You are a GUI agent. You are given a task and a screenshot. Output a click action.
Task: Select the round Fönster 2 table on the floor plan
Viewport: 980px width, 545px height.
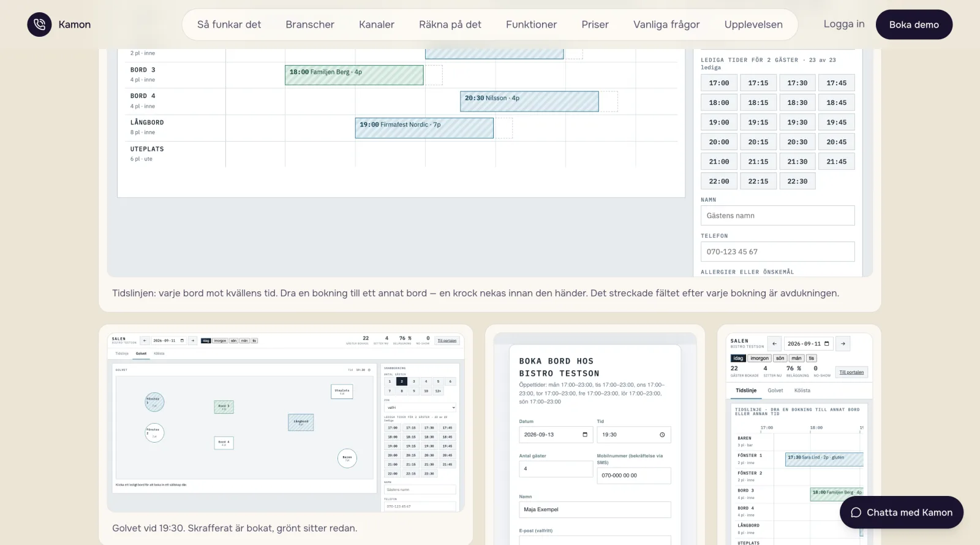click(154, 433)
